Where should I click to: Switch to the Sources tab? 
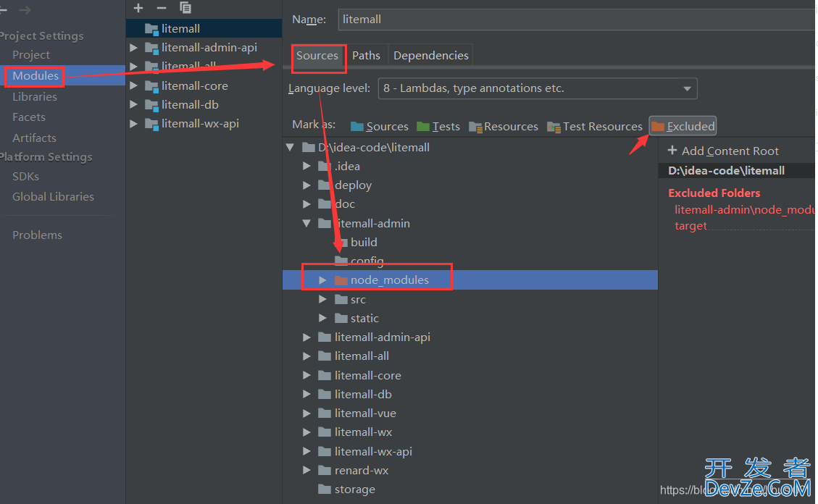(x=317, y=56)
